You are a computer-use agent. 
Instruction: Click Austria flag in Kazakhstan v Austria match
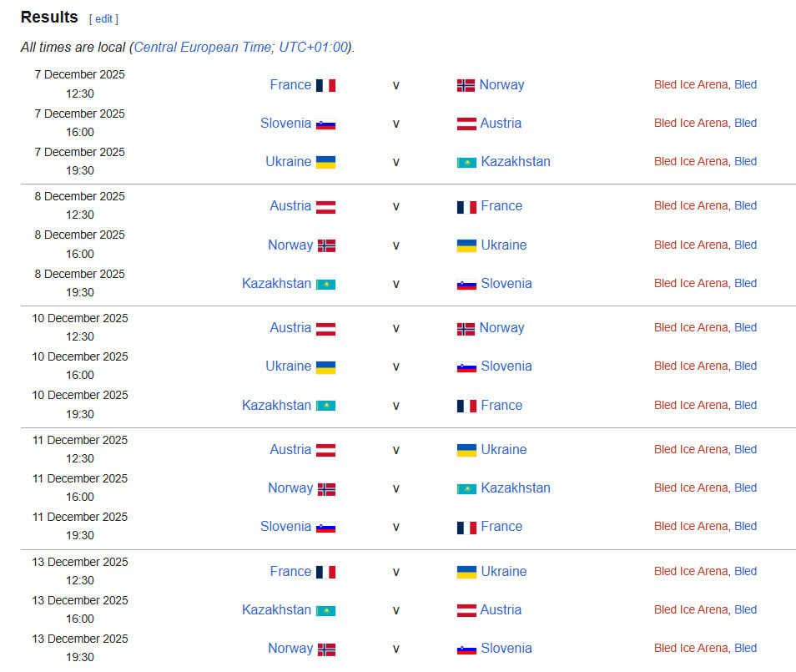click(x=466, y=610)
